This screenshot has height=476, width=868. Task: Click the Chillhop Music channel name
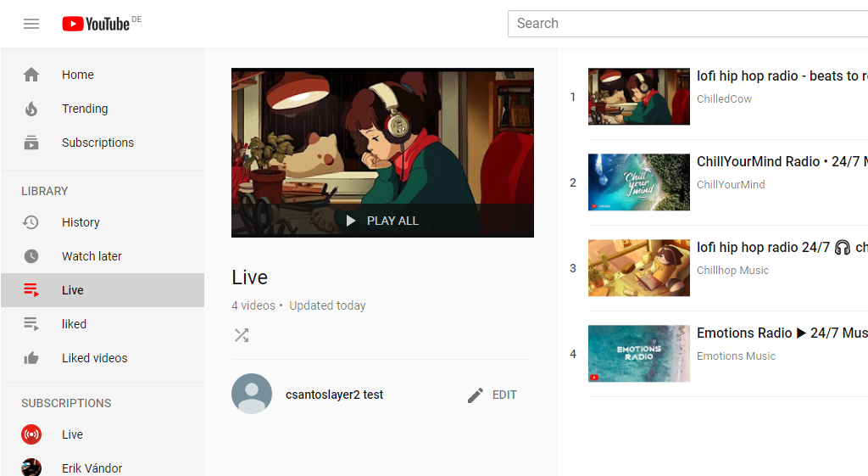(732, 271)
